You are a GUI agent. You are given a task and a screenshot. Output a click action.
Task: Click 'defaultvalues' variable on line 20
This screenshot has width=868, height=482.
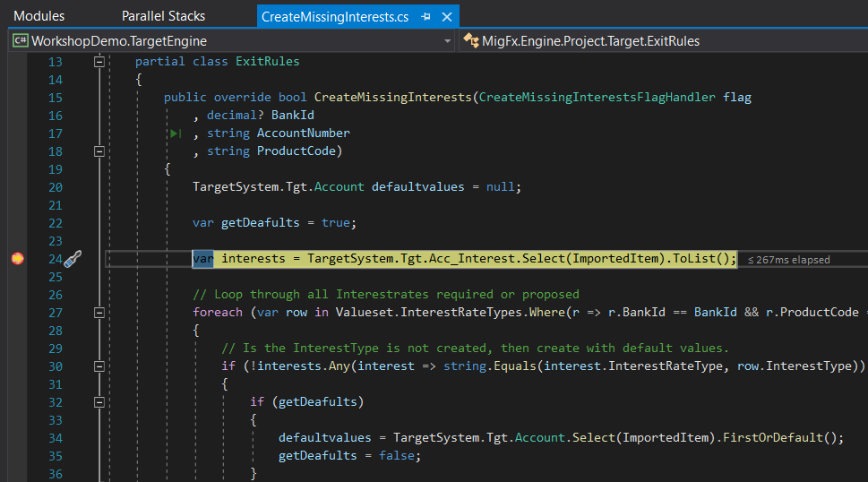pyautogui.click(x=418, y=187)
